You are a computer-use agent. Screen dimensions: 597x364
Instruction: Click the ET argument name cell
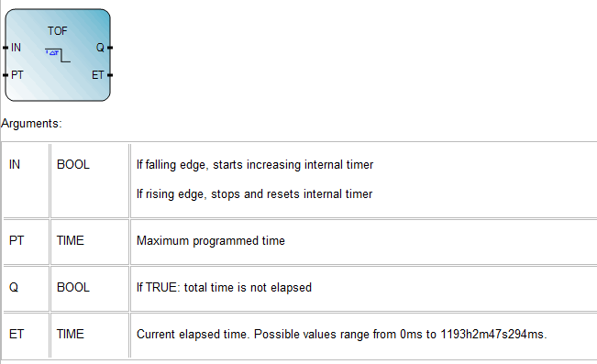click(x=27, y=336)
